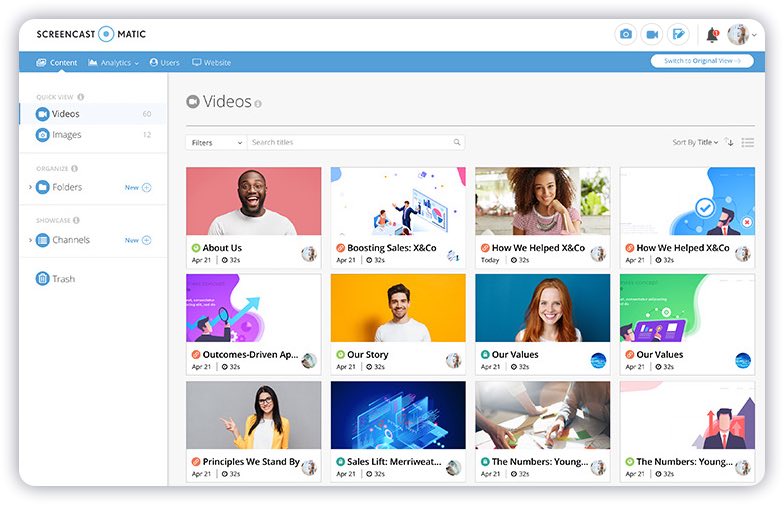The image size is (784, 505).
Task: Create a new folder with New plus
Action: pos(138,188)
